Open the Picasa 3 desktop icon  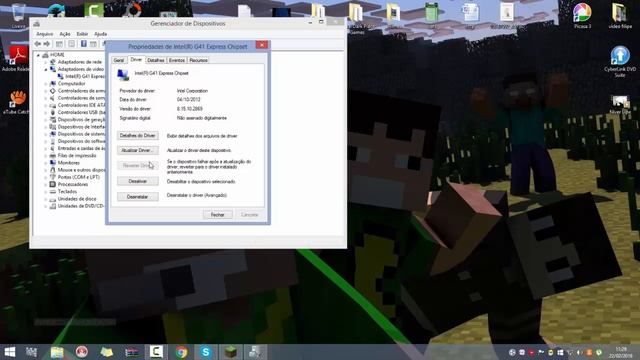click(x=582, y=16)
